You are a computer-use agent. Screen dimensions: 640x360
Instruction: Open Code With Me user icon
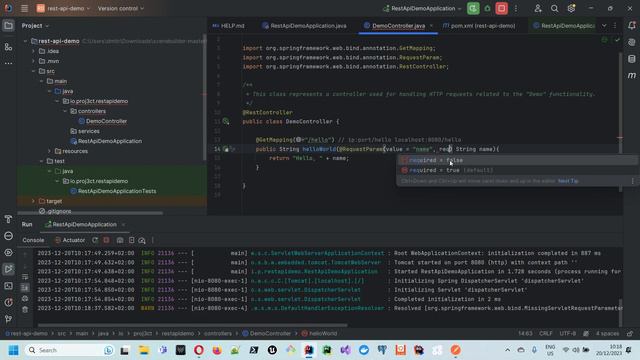[x=538, y=8]
